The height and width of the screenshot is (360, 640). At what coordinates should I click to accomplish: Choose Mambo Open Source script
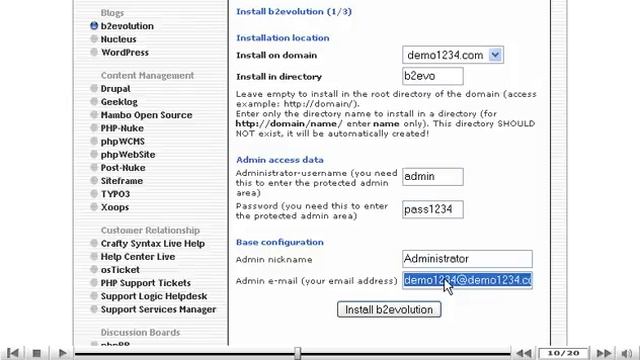click(147, 115)
